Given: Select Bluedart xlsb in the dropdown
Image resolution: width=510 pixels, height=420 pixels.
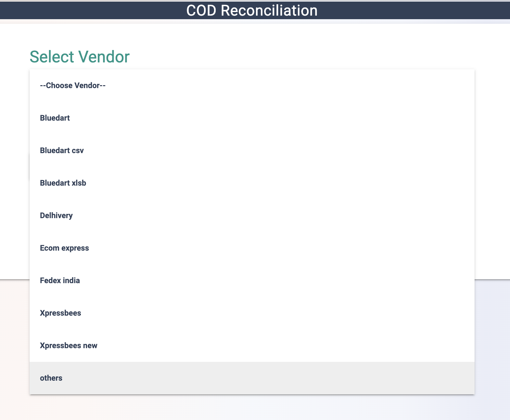Looking at the screenshot, I should click(252, 183).
